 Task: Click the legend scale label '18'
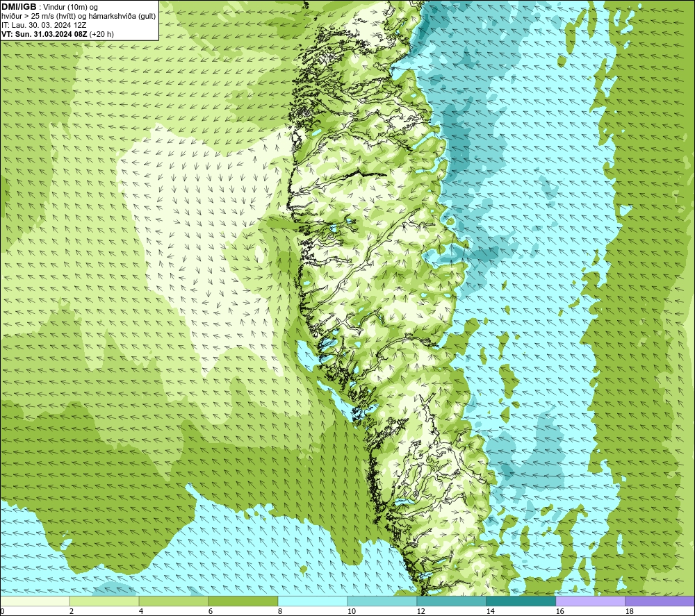[629, 611]
